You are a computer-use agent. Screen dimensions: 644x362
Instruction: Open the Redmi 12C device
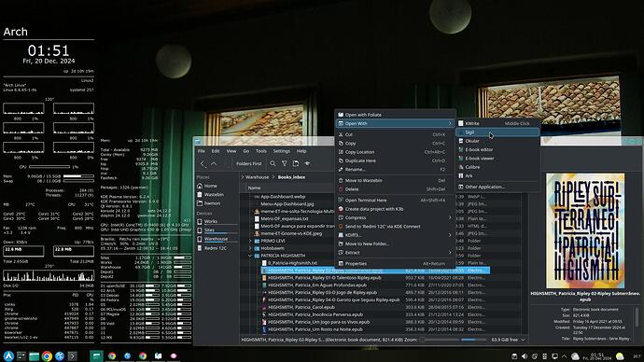pyautogui.click(x=217, y=248)
